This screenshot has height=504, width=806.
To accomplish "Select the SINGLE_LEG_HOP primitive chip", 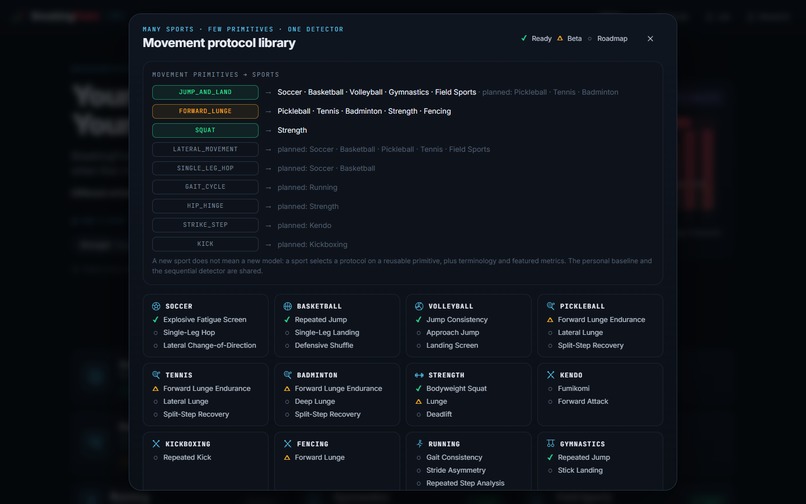I will pos(205,168).
